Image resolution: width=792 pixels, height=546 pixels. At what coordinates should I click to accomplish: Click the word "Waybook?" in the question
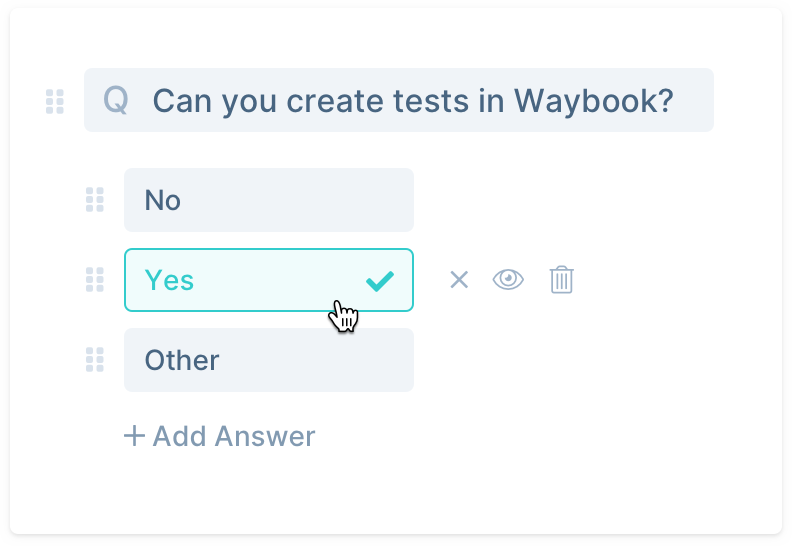point(593,101)
